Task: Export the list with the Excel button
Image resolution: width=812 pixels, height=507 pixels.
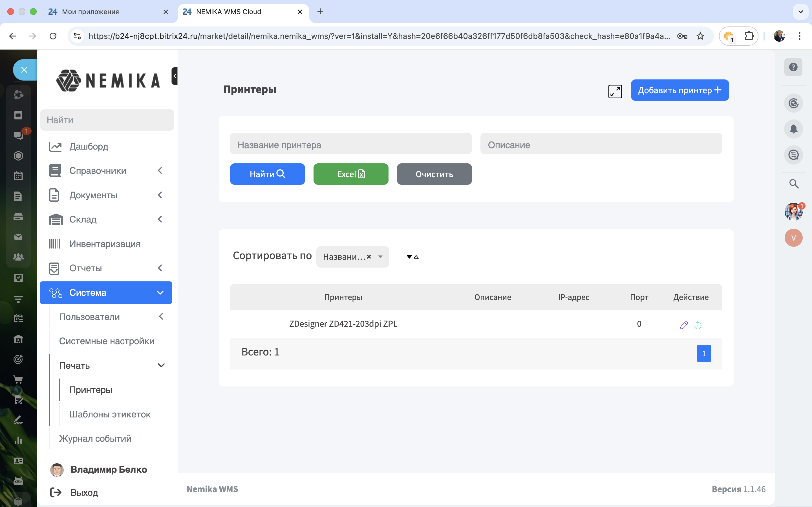Action: pyautogui.click(x=351, y=174)
